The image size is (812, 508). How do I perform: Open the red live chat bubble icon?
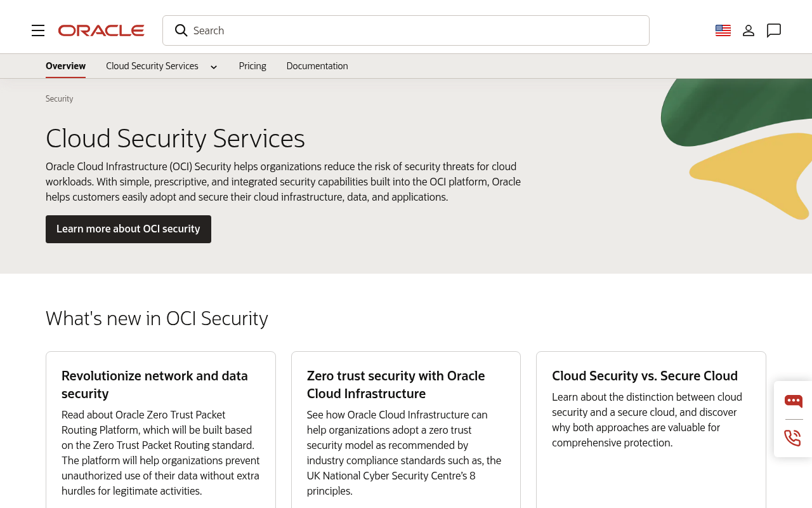[794, 401]
